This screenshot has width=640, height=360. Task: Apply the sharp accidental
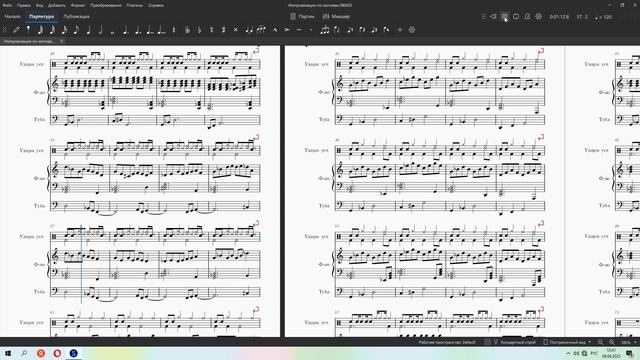[223, 29]
